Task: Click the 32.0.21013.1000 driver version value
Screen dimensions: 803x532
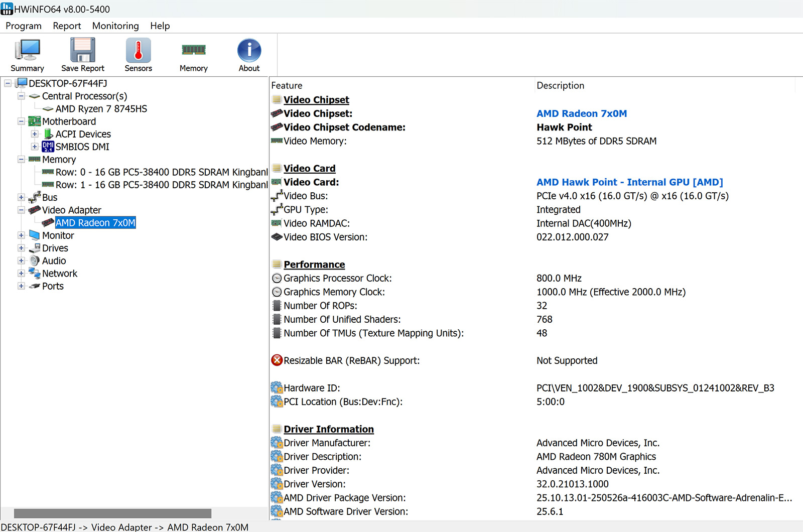Action: [x=572, y=484]
